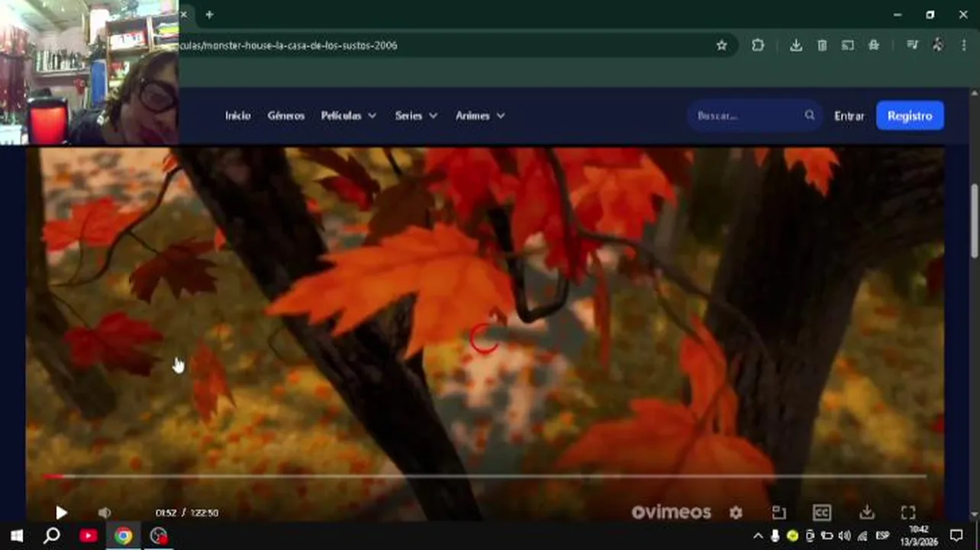This screenshot has height=550, width=980.
Task: Close the current browser tab
Action: pyautogui.click(x=183, y=15)
